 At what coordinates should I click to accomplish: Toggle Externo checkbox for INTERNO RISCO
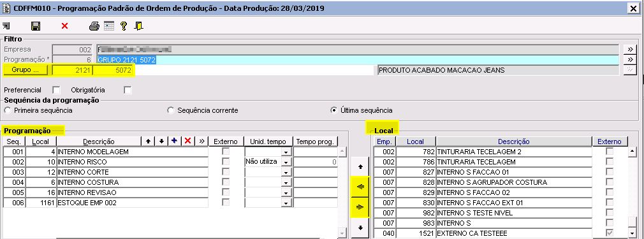(226, 162)
